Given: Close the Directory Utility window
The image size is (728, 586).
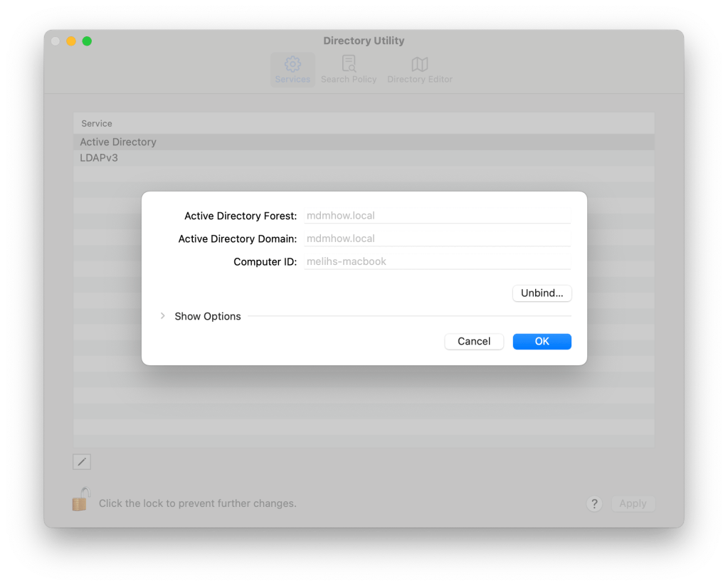Looking at the screenshot, I should click(x=56, y=41).
